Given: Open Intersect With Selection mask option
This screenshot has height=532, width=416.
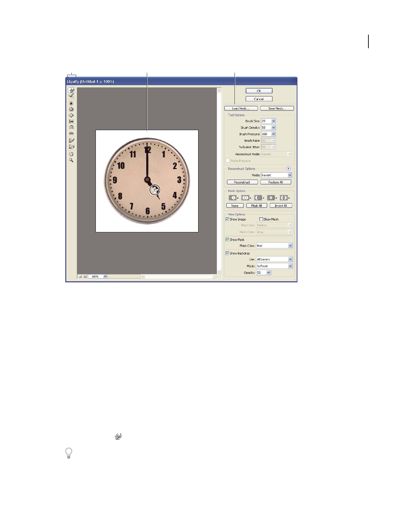Looking at the screenshot, I should [x=272, y=198].
